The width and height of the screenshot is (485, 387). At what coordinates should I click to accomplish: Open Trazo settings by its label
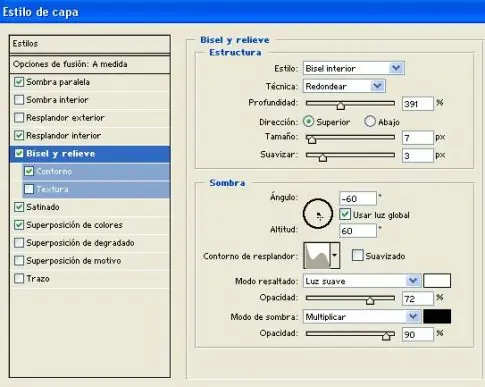point(38,278)
